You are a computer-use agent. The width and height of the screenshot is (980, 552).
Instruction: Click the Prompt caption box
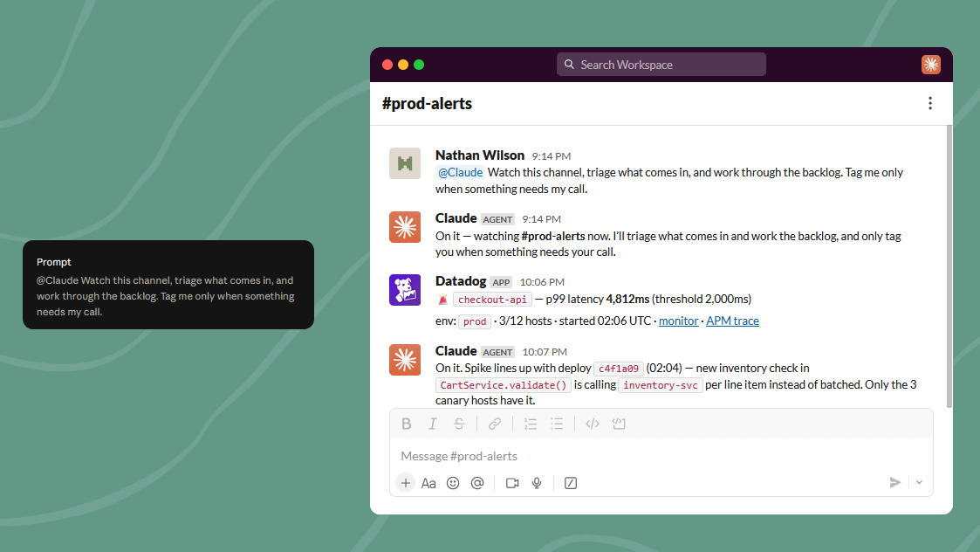click(x=168, y=285)
